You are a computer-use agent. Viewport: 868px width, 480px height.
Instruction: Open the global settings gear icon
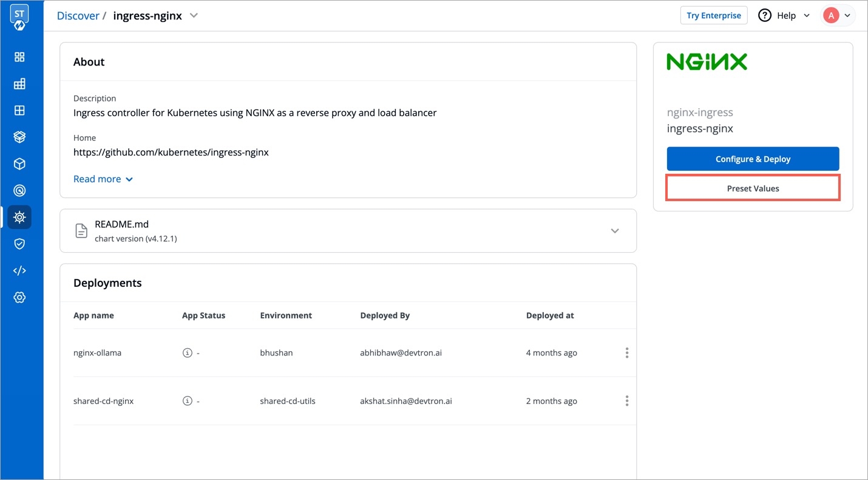tap(19, 297)
